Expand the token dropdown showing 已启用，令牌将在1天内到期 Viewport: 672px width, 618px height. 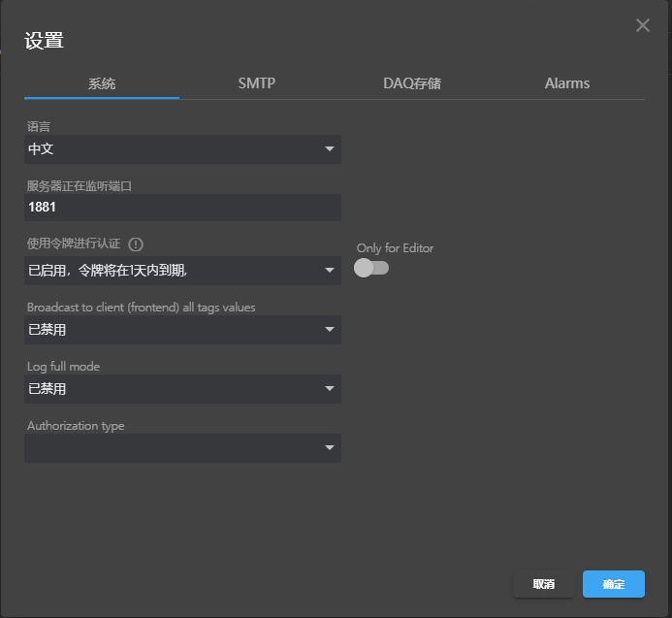click(x=175, y=271)
